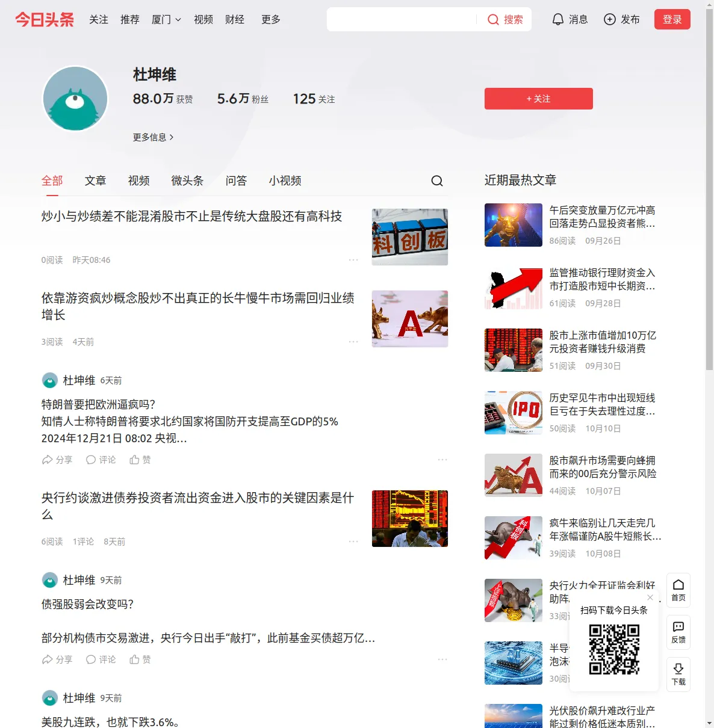Like the 债强股弱会改变吗 post
Image resolution: width=714 pixels, height=728 pixels.
(x=140, y=659)
